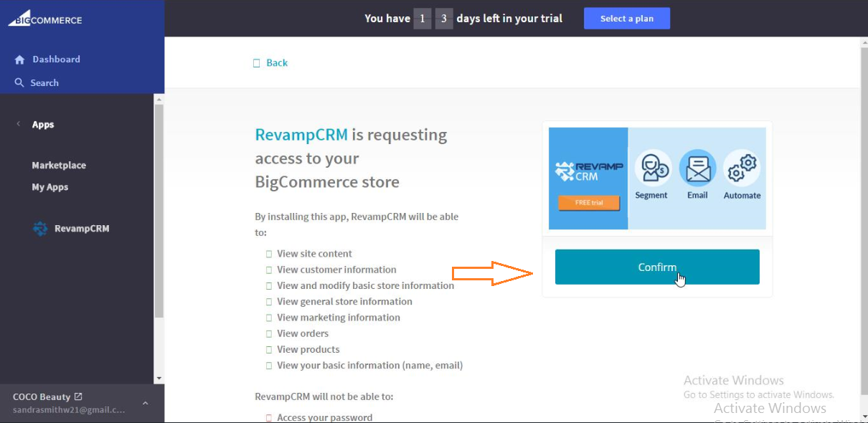Open the Dashboard home icon
Screen dimensions: 868x423
(19, 60)
